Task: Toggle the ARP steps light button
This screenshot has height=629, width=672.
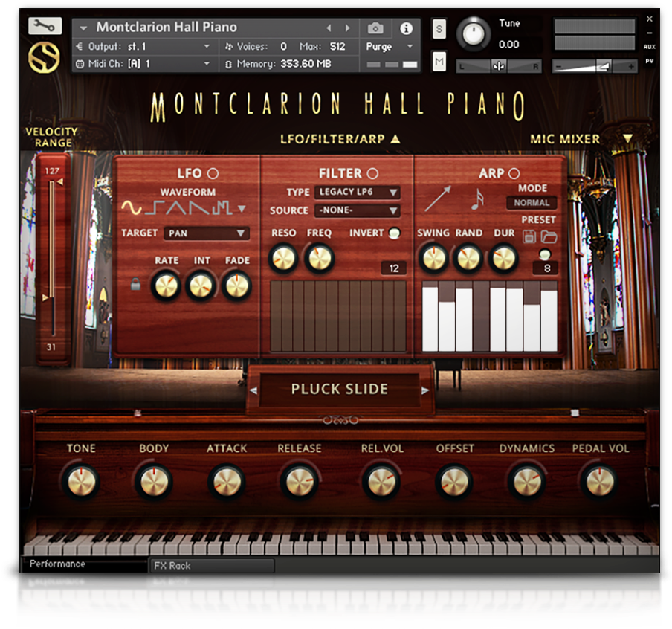Action: (x=545, y=255)
